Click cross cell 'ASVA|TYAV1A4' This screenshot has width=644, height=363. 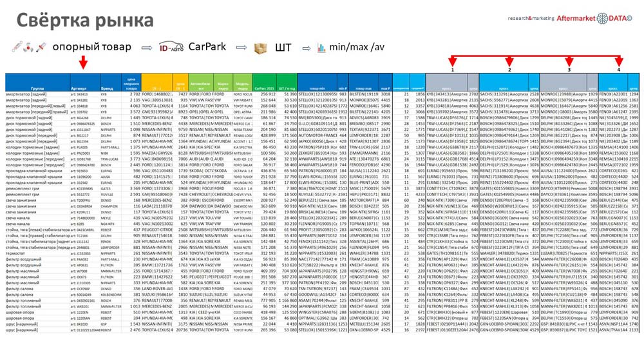(614, 330)
